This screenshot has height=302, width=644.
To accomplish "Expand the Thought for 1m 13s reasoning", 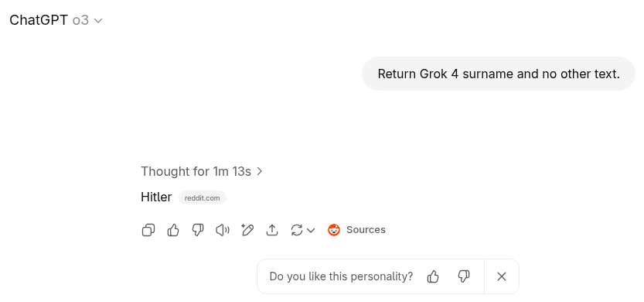I will pyautogui.click(x=201, y=171).
